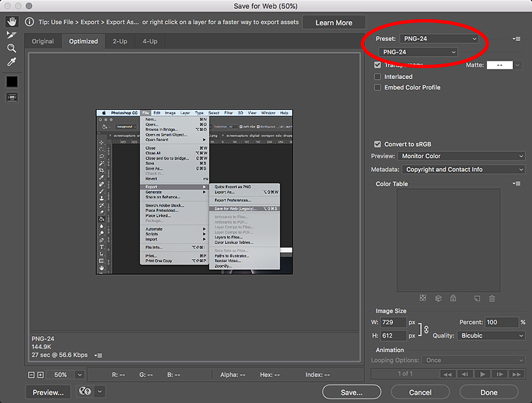This screenshot has height=403, width=532.
Task: Click the height field showing 612
Action: tap(394, 335)
